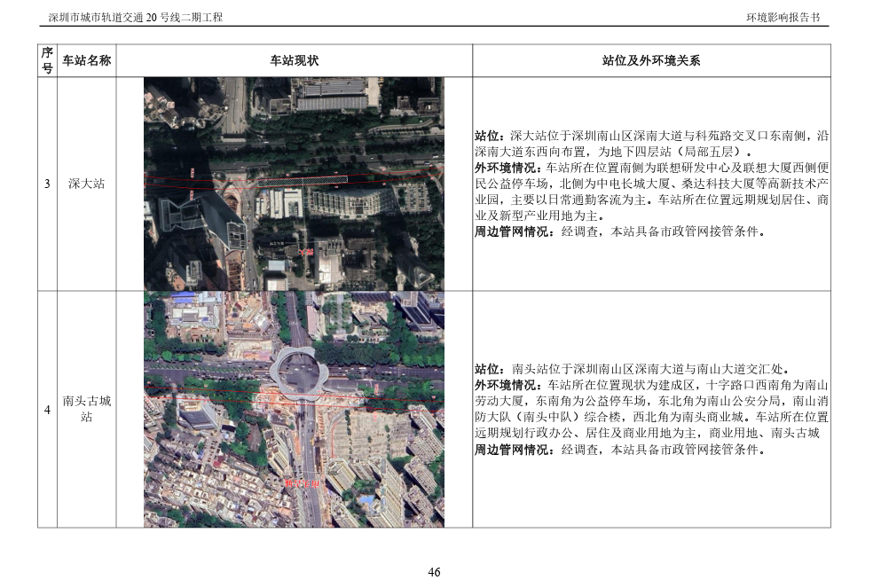881x588 pixels.
Task: Open the 南头古城站 satellite image
Action: [x=294, y=409]
